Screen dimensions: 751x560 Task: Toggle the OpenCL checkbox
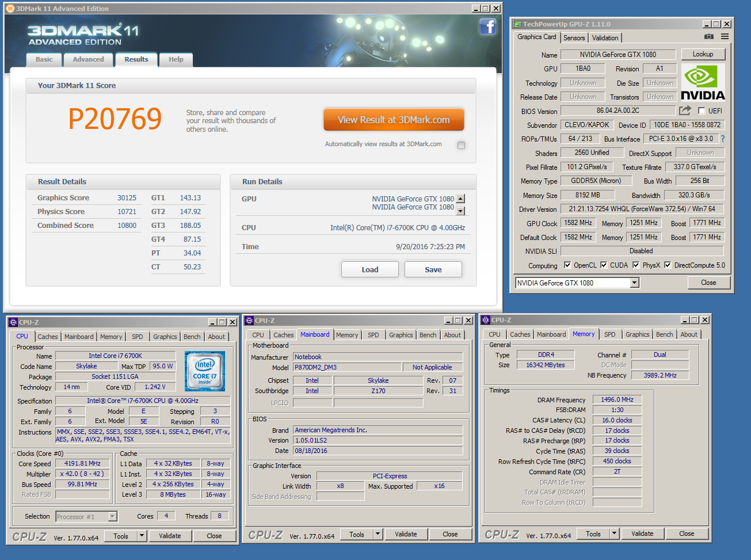pos(567,265)
